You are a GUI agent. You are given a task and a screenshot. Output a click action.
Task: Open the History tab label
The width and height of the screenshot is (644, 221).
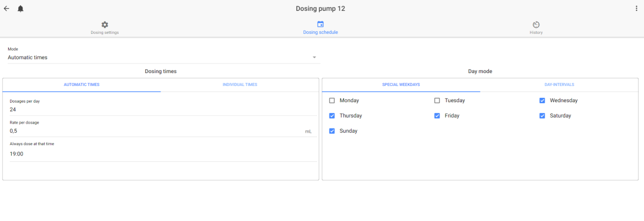coord(536,32)
